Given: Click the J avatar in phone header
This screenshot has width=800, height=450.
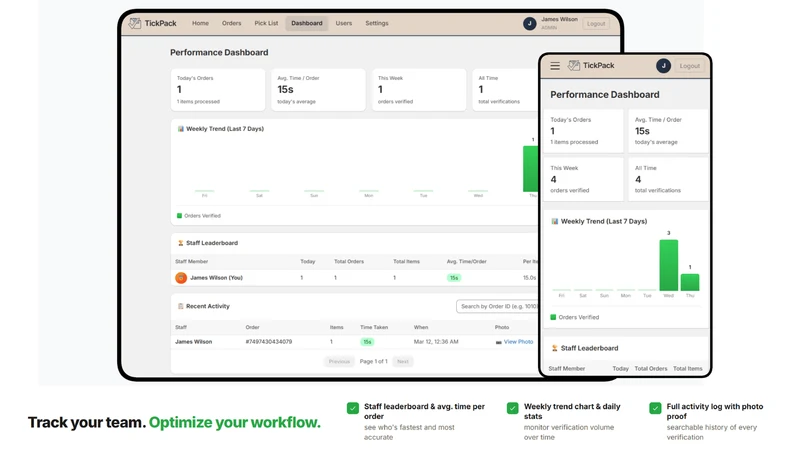Looking at the screenshot, I should [x=663, y=66].
